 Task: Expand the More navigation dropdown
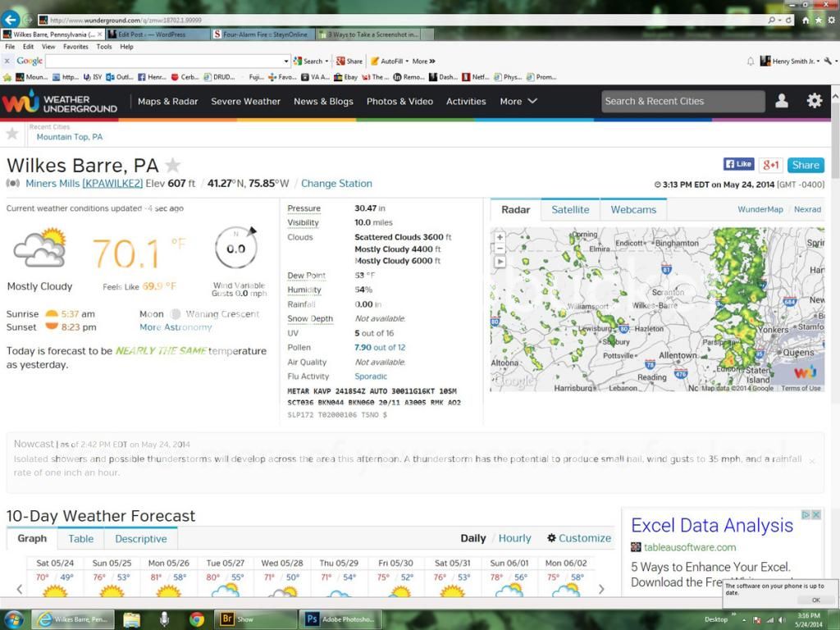click(x=518, y=102)
